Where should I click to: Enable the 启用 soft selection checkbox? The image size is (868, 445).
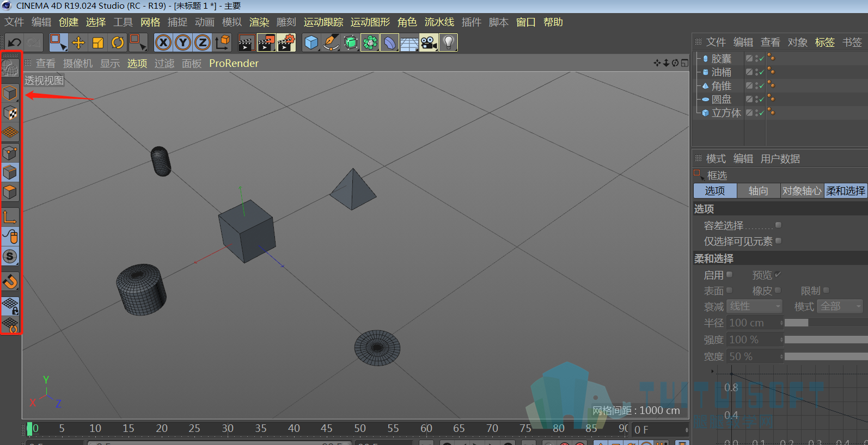[x=730, y=275]
